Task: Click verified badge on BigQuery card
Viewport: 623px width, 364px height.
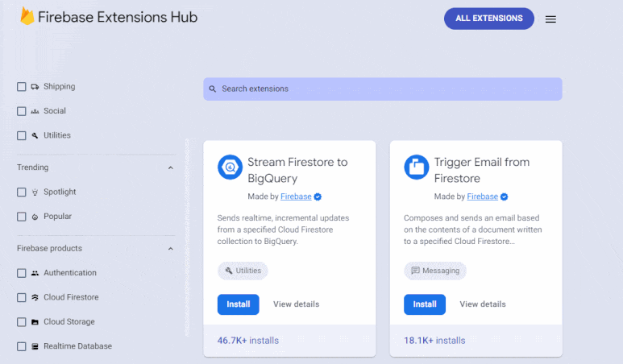Action: pos(318,196)
